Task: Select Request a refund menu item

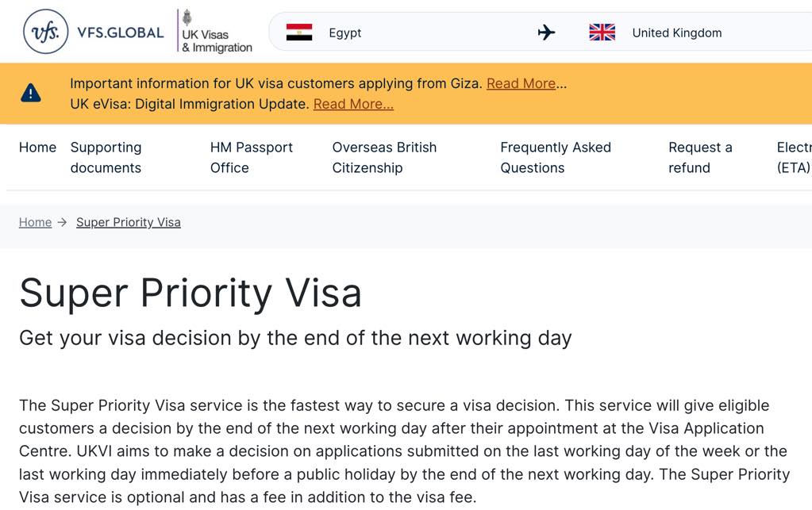Action: coord(700,157)
